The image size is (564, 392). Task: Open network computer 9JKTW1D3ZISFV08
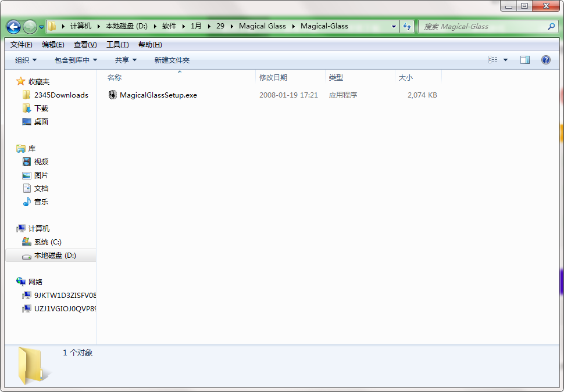point(65,296)
